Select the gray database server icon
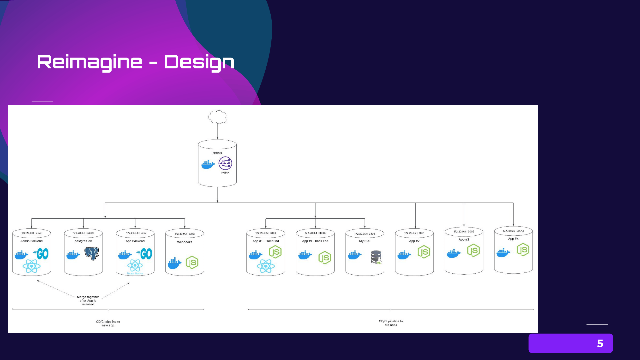Screen dimensions: 640x360 (x=376, y=257)
